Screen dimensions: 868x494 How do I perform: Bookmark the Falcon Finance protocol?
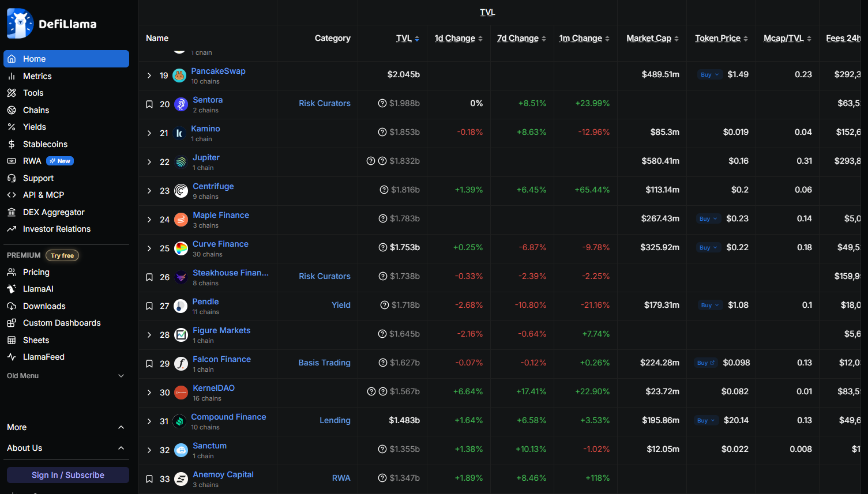[149, 364]
